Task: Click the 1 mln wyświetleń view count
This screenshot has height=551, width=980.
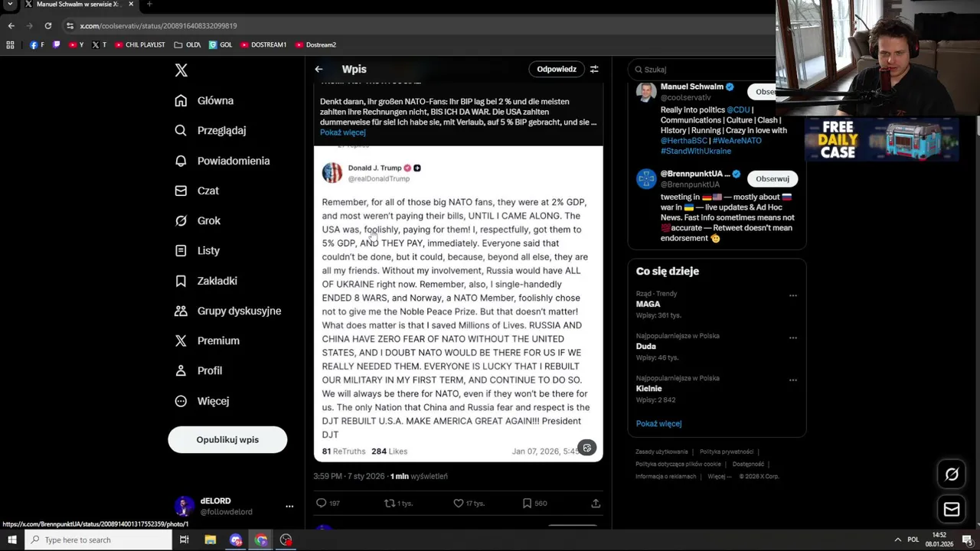Action: [419, 476]
